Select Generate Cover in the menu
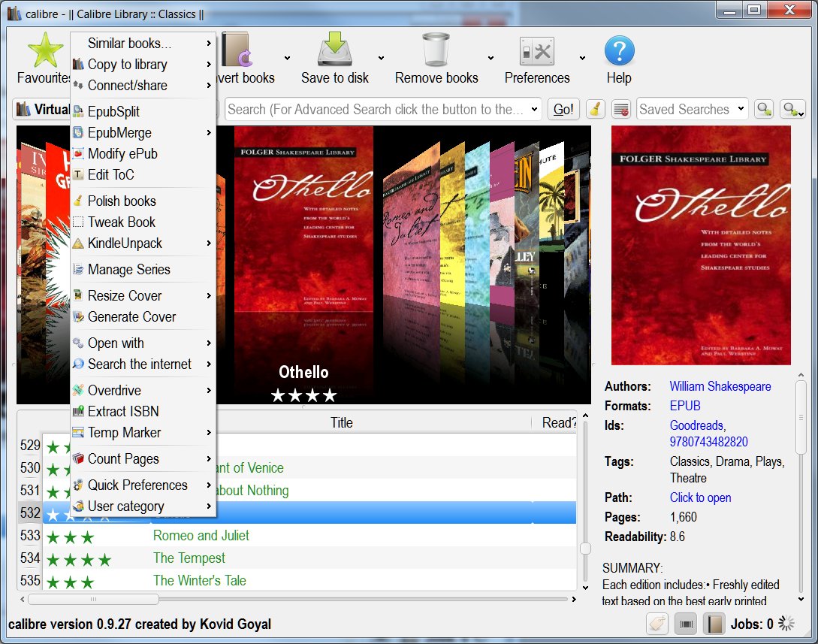The image size is (818, 644). click(x=143, y=317)
